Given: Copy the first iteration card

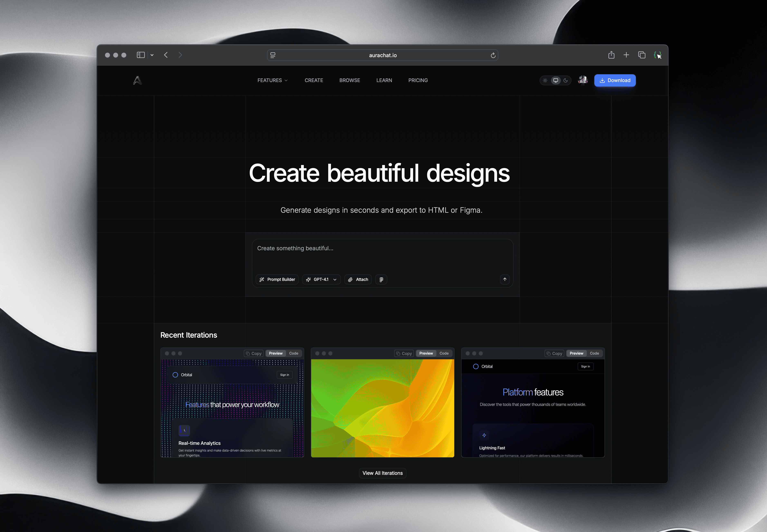Looking at the screenshot, I should [254, 353].
